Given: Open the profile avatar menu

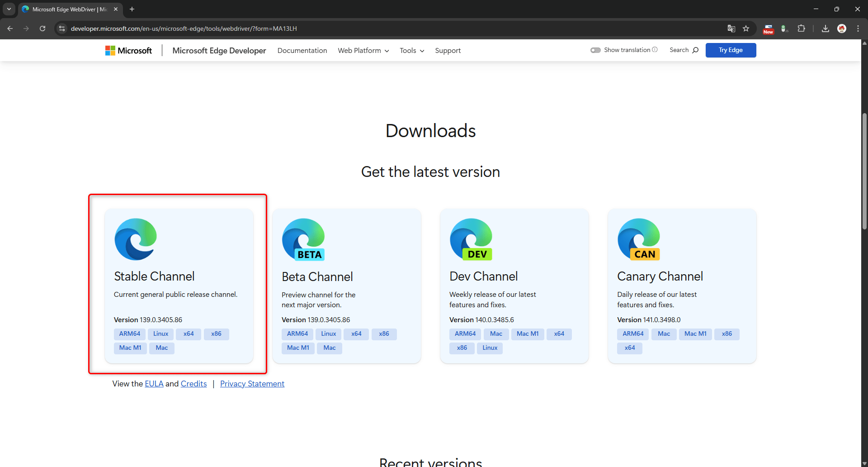Looking at the screenshot, I should (x=842, y=29).
